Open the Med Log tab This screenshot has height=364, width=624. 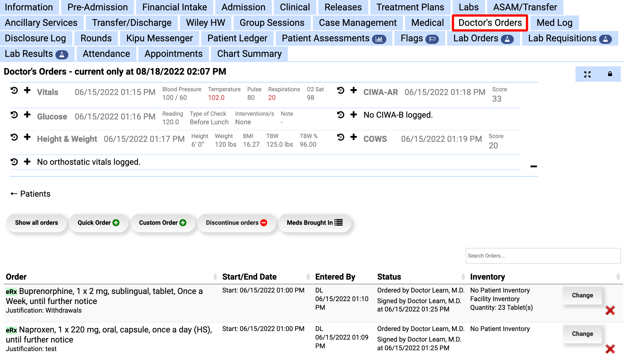554,23
